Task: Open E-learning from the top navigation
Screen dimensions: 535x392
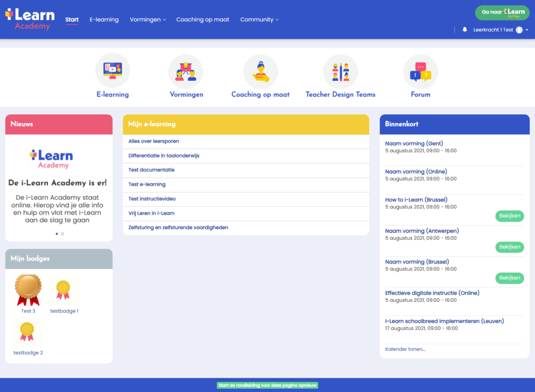Action: (104, 20)
